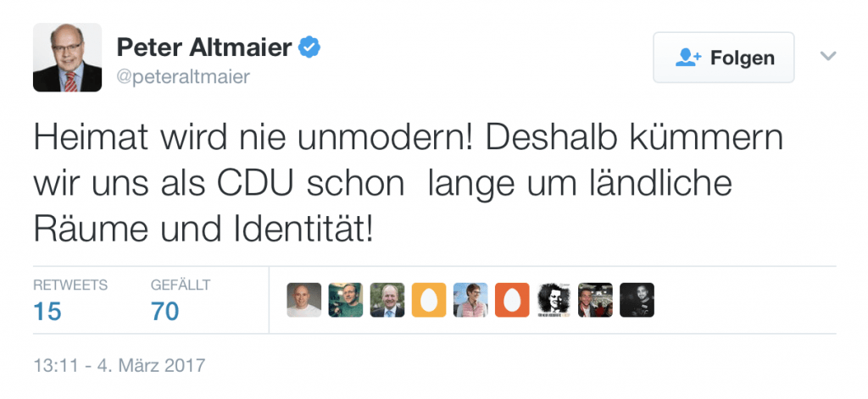Image resolution: width=868 pixels, height=399 pixels.
Task: Click Peter Altmaier's profile picture
Action: (x=67, y=57)
